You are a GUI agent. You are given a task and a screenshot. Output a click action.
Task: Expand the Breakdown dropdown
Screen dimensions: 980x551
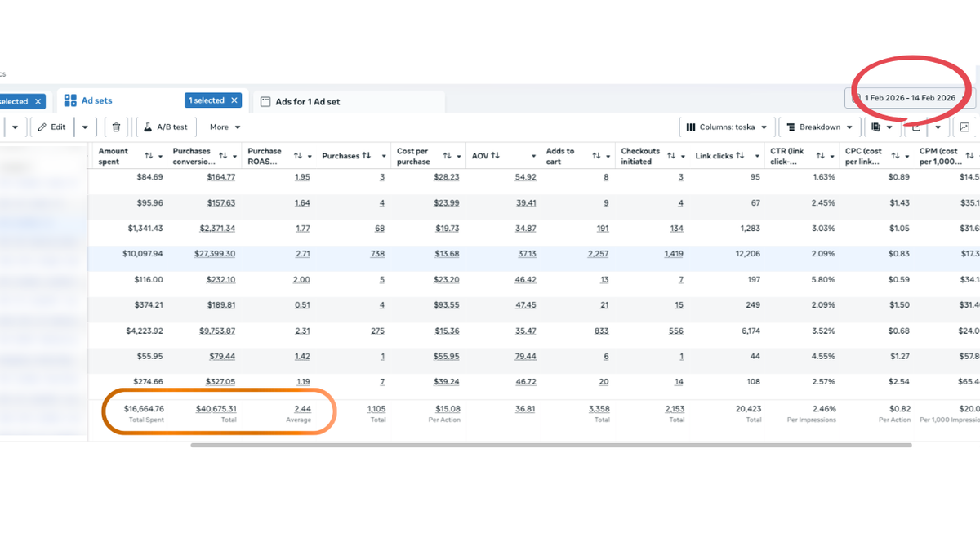click(819, 127)
